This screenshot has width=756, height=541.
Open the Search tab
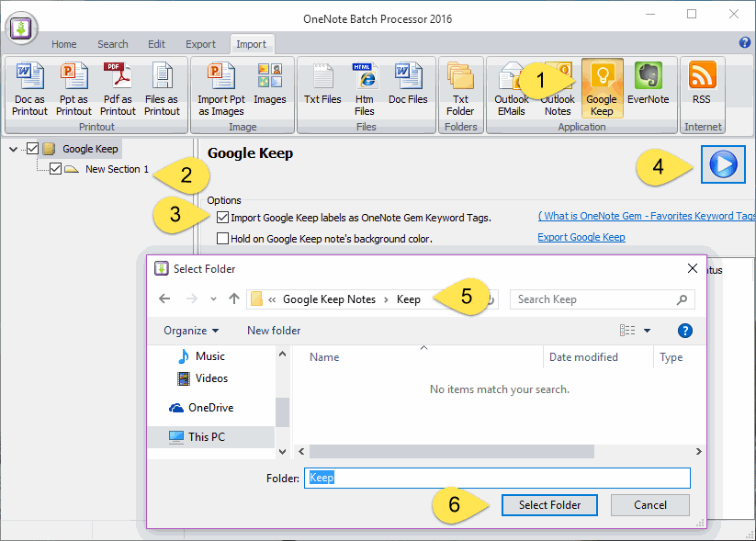pos(113,44)
